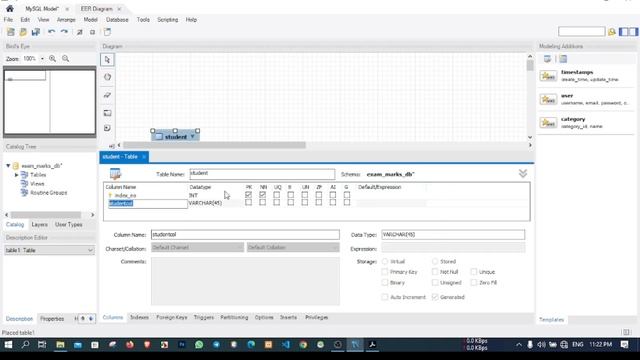Open the Zoom percentage dropdown
The height and width of the screenshot is (360, 640).
[42, 59]
